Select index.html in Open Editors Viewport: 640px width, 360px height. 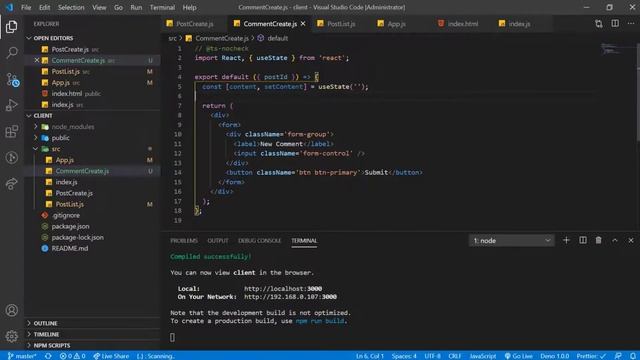(67, 94)
